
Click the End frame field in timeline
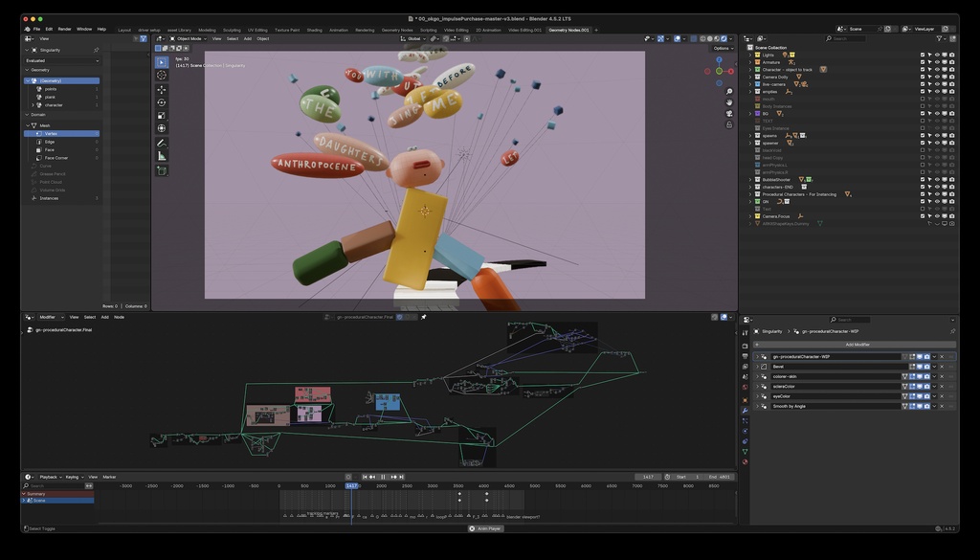pos(718,477)
